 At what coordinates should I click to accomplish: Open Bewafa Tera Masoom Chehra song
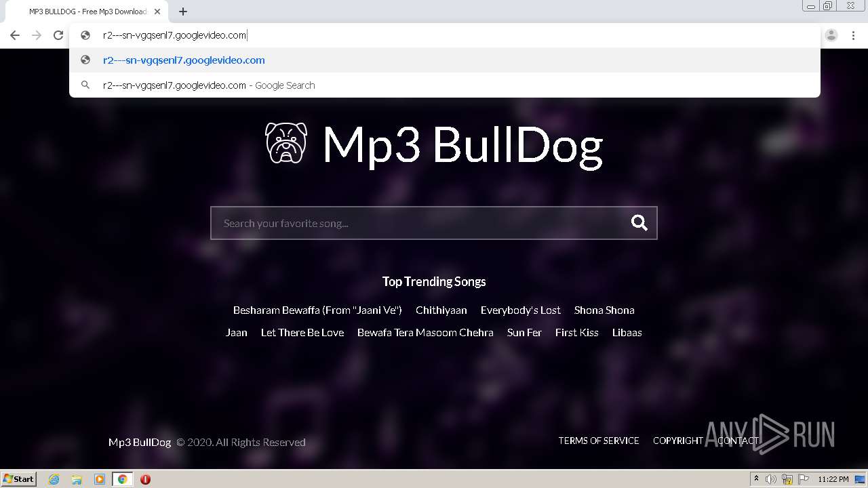click(425, 332)
